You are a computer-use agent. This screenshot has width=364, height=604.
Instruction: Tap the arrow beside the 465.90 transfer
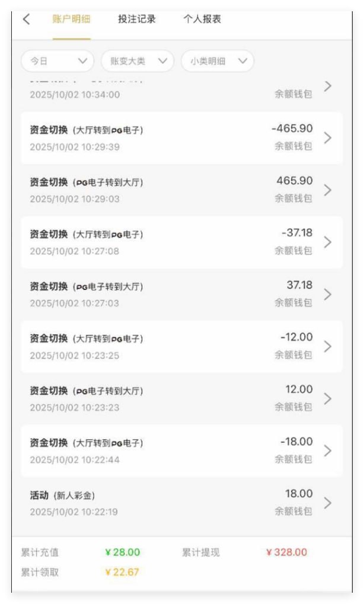pyautogui.click(x=328, y=190)
